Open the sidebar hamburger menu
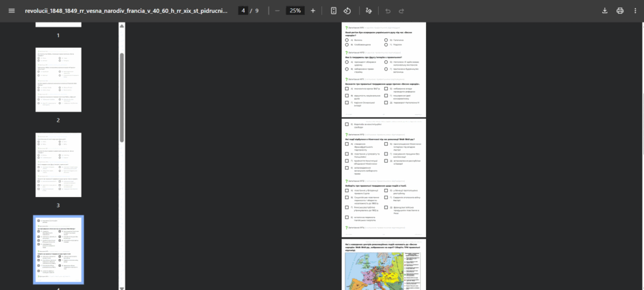The image size is (644, 290). (12, 11)
